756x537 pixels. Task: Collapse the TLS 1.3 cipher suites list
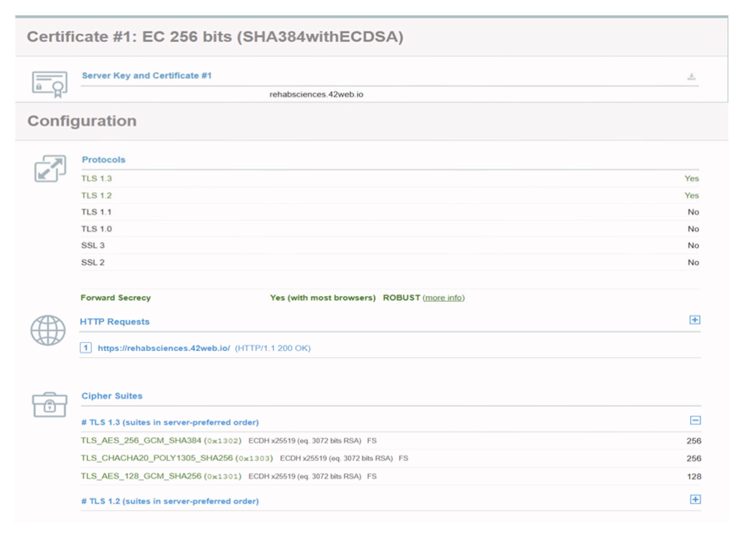coord(695,420)
